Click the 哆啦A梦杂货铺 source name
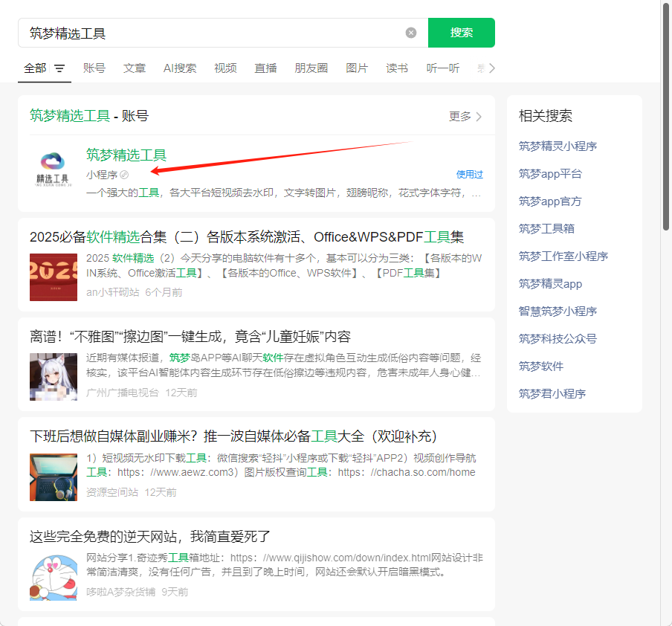 coord(121,592)
